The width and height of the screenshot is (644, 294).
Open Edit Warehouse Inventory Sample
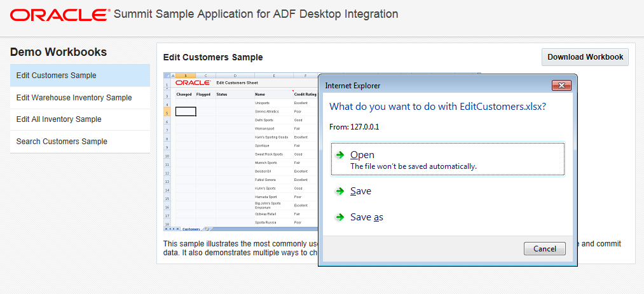[x=80, y=98]
